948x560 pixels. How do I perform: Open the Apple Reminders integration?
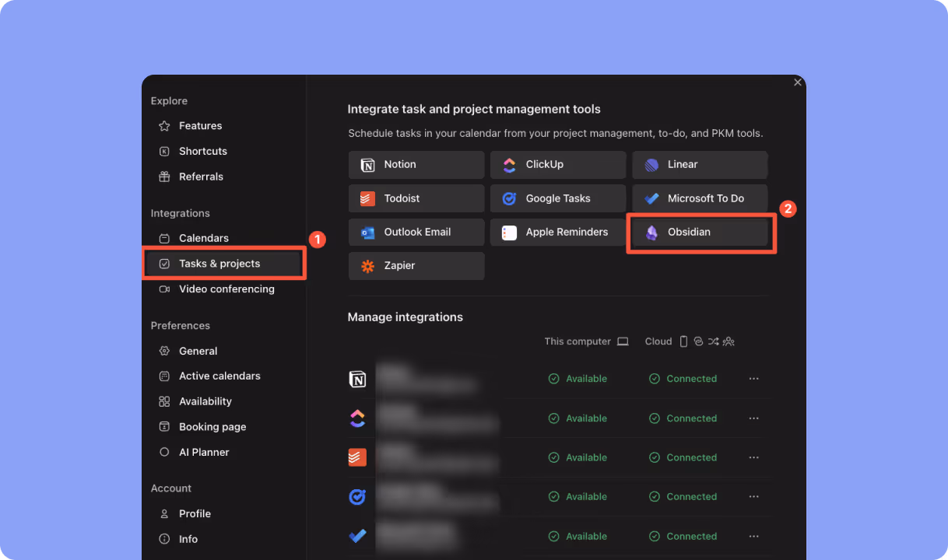557,232
